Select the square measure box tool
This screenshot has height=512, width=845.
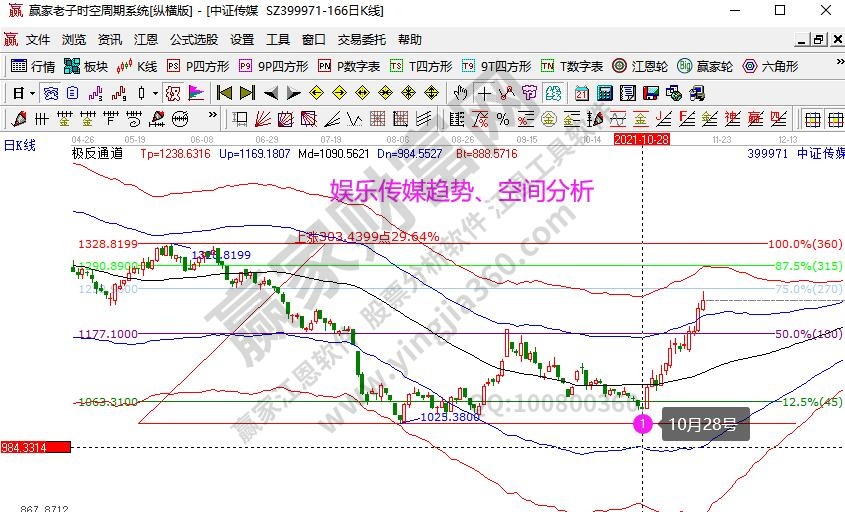239,119
